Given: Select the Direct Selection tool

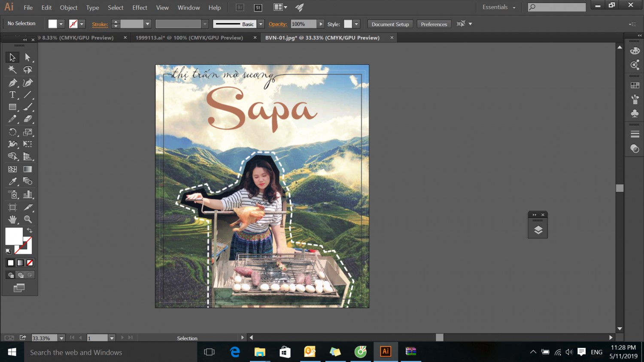Looking at the screenshot, I should pos(28,57).
